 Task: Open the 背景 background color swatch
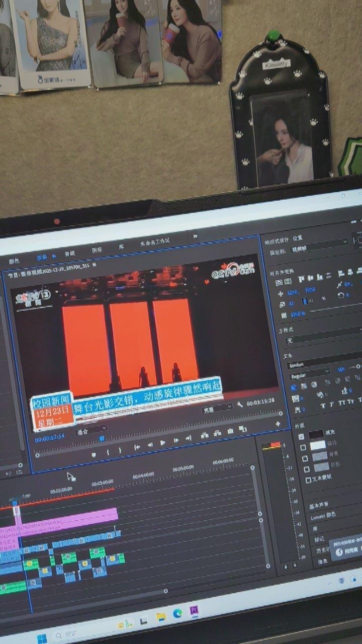coord(320,456)
